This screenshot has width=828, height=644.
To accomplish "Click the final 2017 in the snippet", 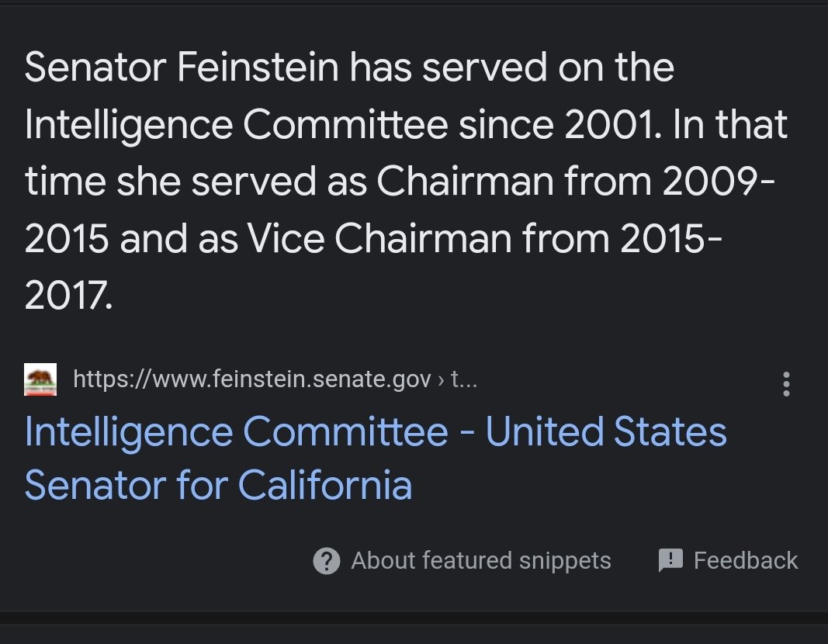I will (68, 296).
